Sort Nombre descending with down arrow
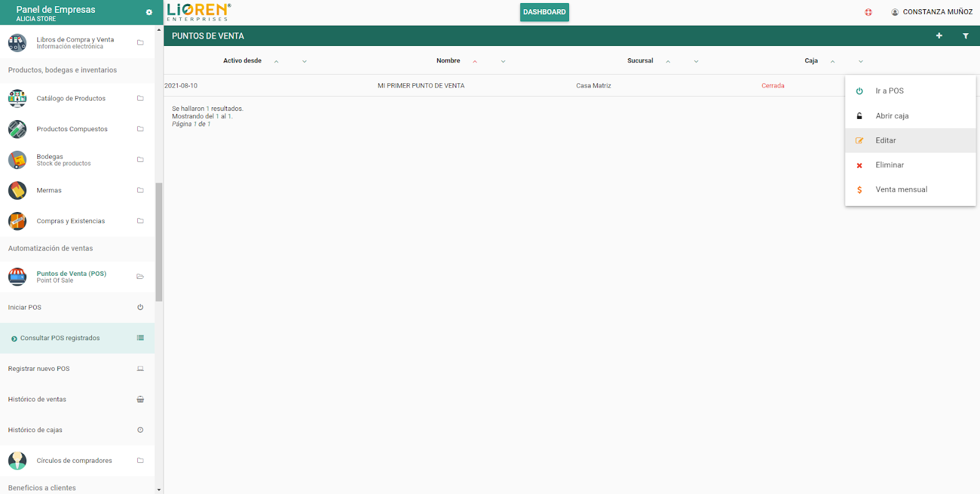The width and height of the screenshot is (980, 494). click(x=503, y=61)
